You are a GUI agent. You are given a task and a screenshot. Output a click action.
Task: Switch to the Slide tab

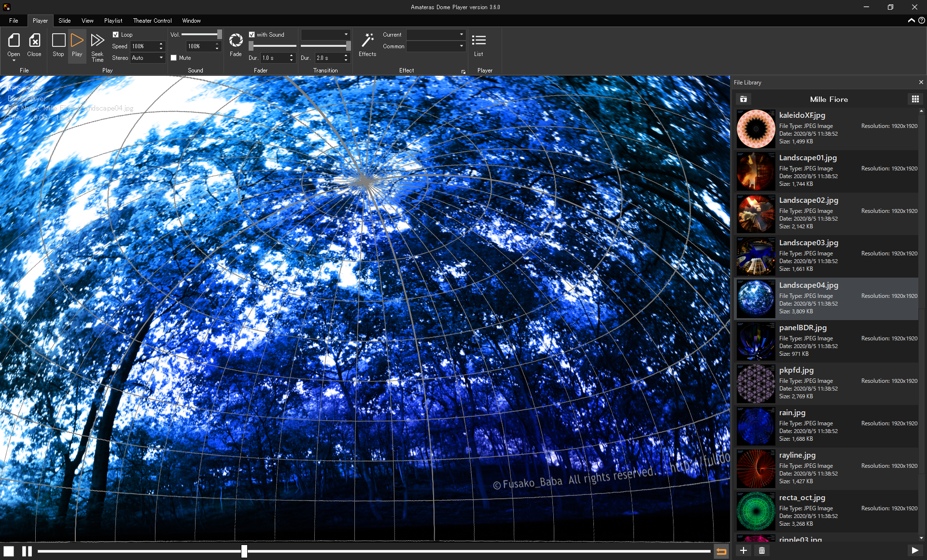click(x=65, y=21)
